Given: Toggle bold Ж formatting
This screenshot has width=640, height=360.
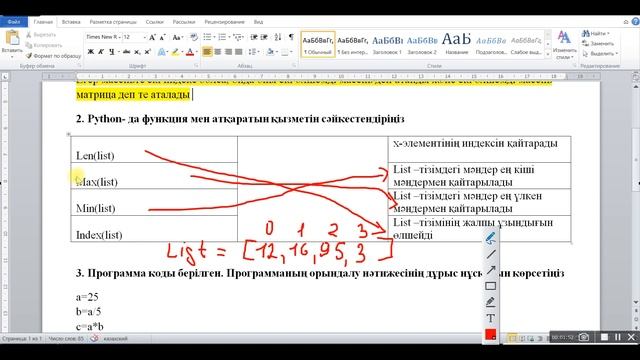Looking at the screenshot, I should pyautogui.click(x=91, y=52).
